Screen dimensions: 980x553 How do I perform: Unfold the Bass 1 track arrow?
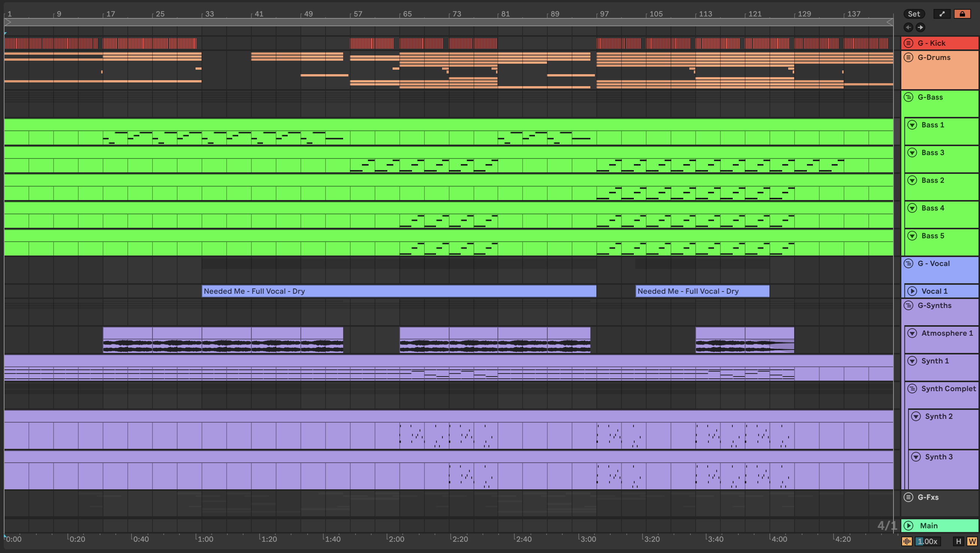pyautogui.click(x=912, y=125)
